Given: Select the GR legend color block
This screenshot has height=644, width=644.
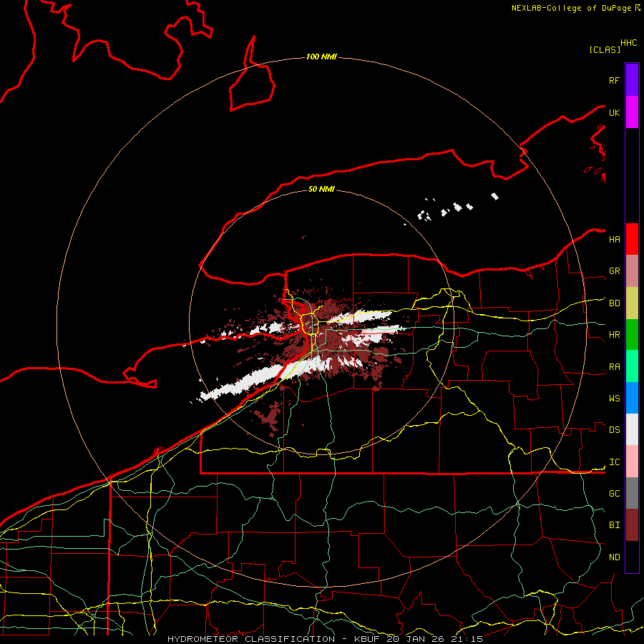Looking at the screenshot, I should pos(632,271).
